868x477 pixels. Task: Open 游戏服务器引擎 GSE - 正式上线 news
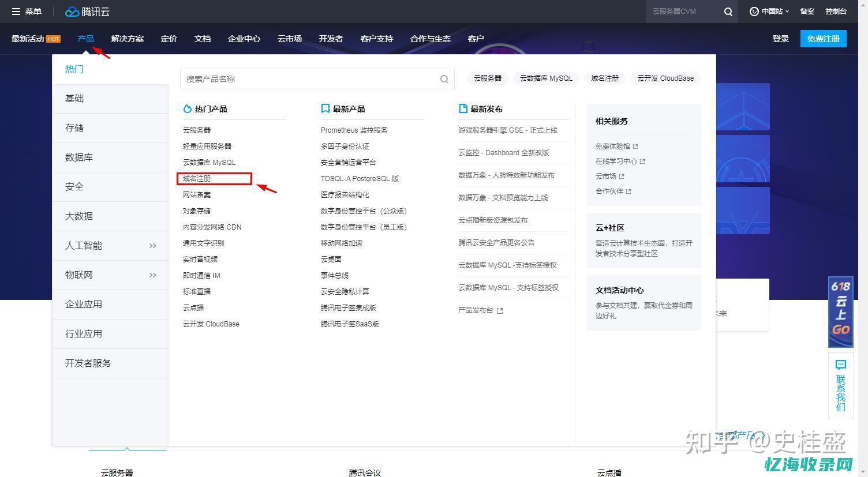(x=508, y=130)
